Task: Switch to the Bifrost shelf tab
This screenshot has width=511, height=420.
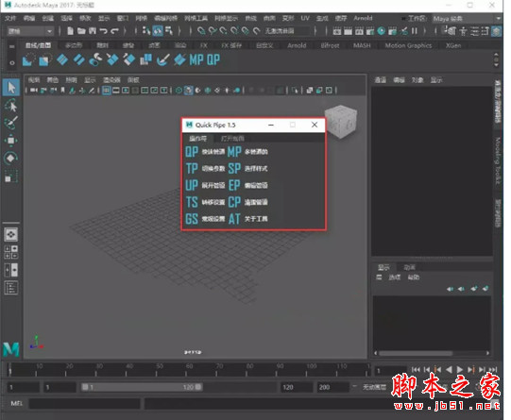Action: [330, 45]
